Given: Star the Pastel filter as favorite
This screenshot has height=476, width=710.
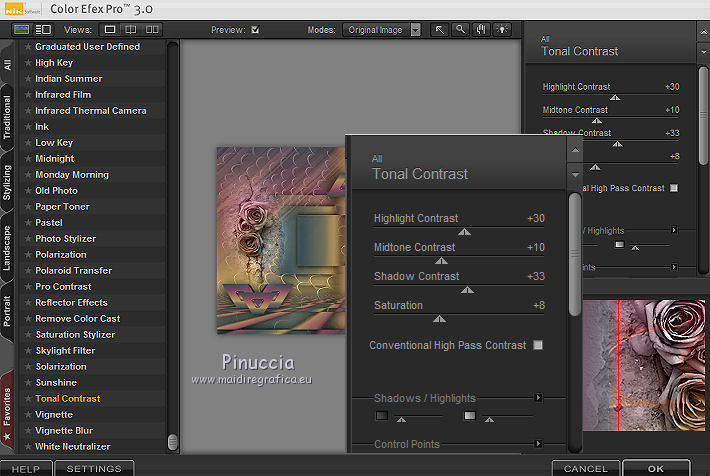Looking at the screenshot, I should [28, 223].
